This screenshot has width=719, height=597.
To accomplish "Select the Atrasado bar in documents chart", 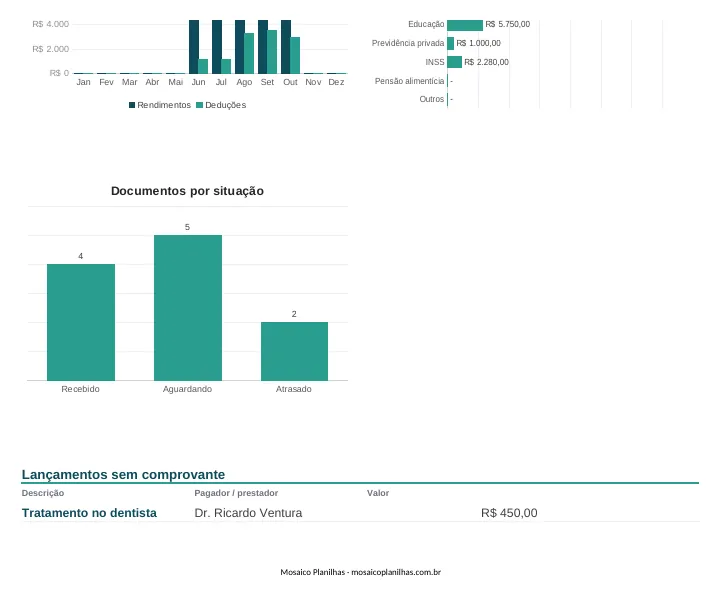I will point(294,351).
